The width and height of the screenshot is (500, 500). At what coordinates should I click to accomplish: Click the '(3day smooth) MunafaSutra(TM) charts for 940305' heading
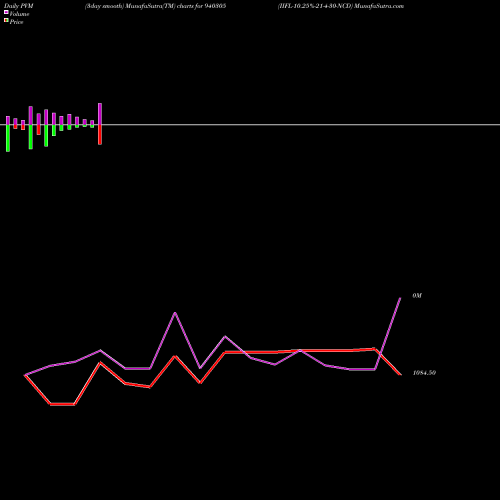tap(155, 6)
